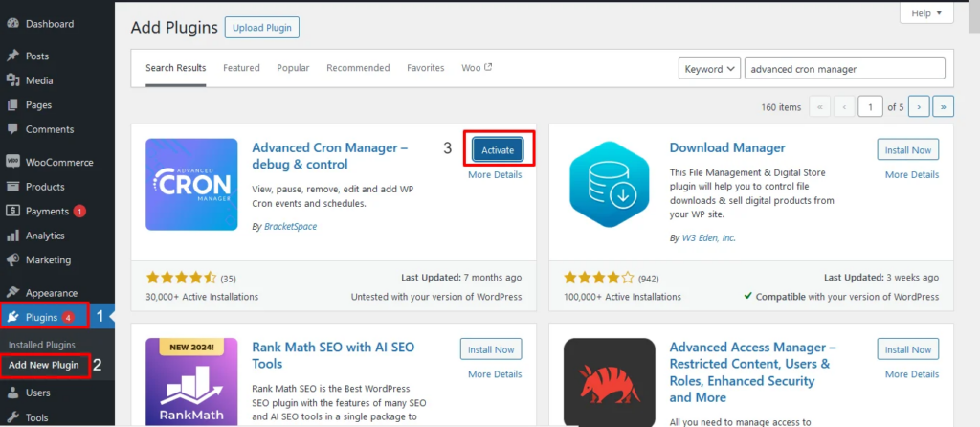The height and width of the screenshot is (427, 980).
Task: Click the Rank Math SEO plugin thumbnail
Action: pyautogui.click(x=191, y=382)
